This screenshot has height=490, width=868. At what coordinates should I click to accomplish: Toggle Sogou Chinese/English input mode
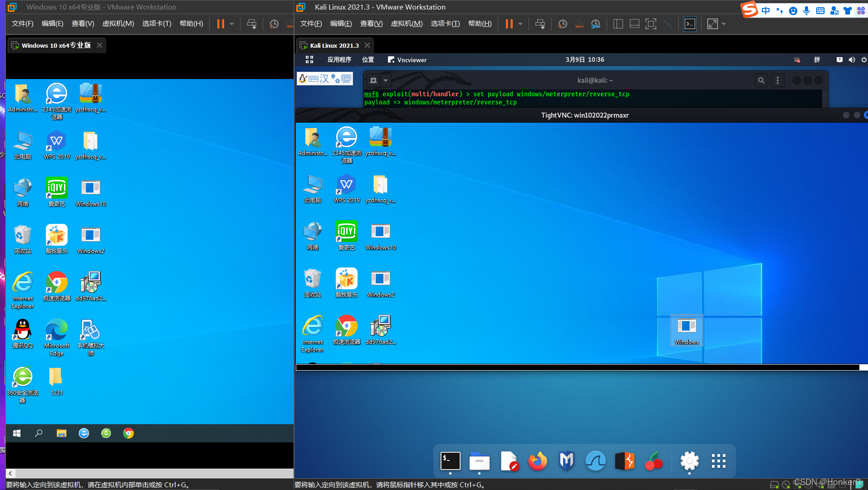[766, 10]
